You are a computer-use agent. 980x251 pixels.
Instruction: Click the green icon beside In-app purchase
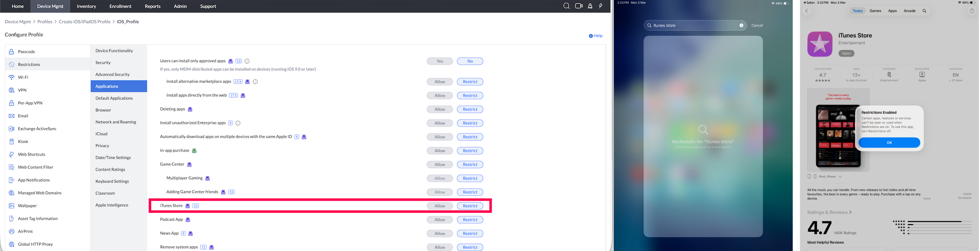coord(194,151)
